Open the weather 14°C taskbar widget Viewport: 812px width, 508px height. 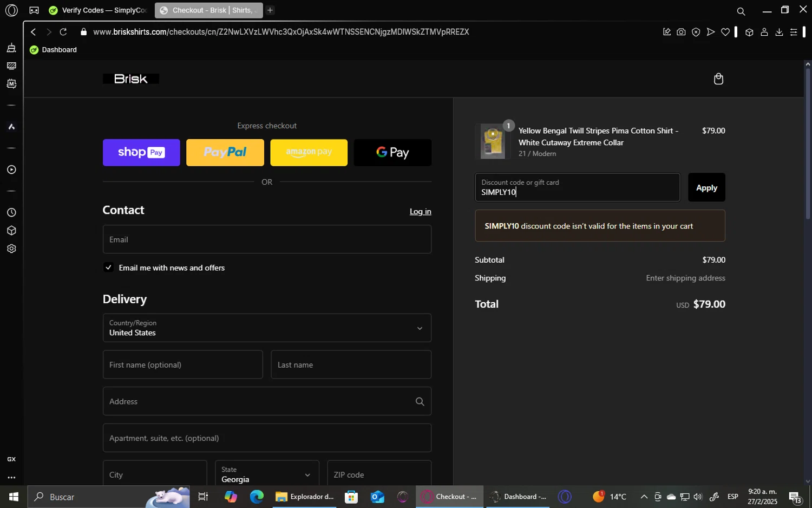pyautogui.click(x=610, y=497)
